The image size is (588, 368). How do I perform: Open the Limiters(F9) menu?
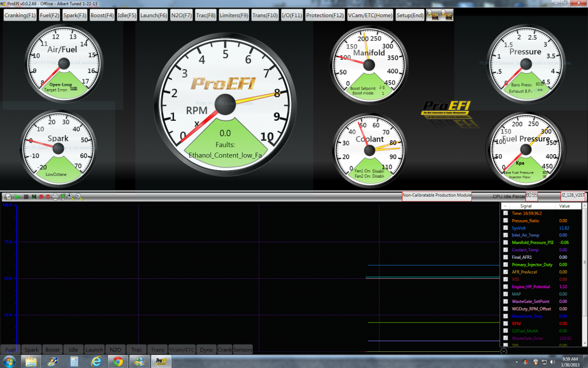tap(234, 15)
